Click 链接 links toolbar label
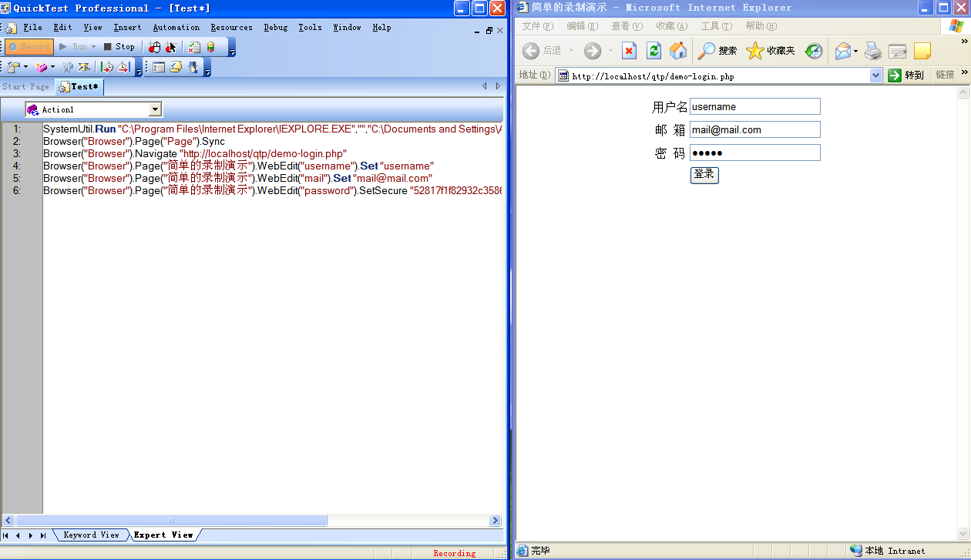The image size is (971, 560). click(945, 75)
